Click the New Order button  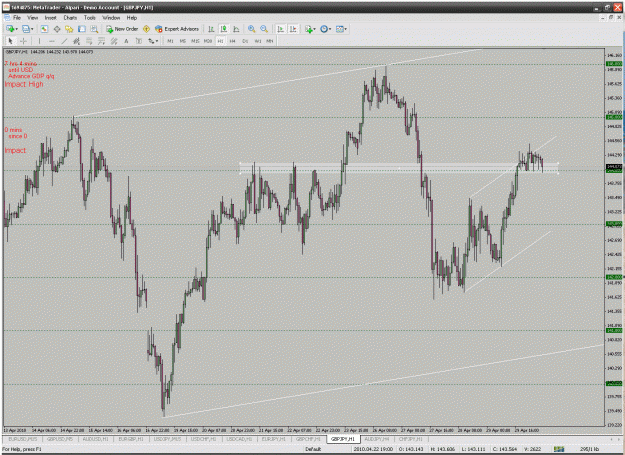(x=122, y=29)
